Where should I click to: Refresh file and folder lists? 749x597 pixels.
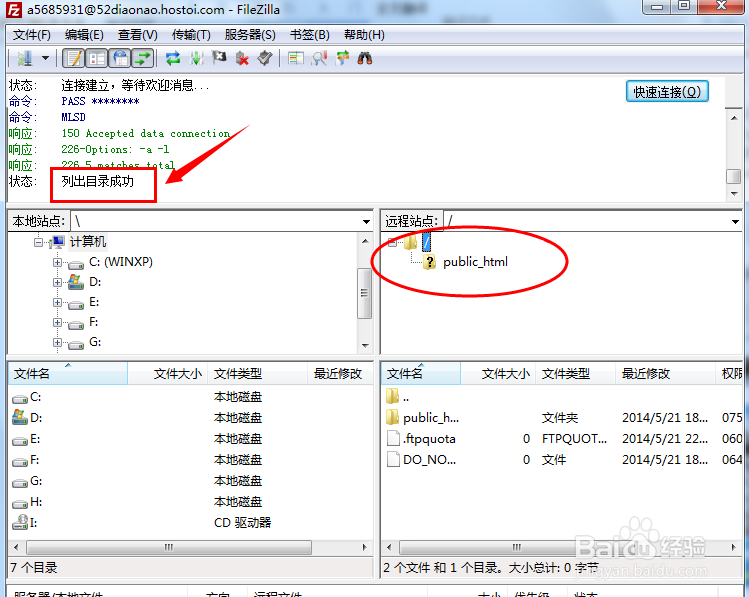coord(172,59)
